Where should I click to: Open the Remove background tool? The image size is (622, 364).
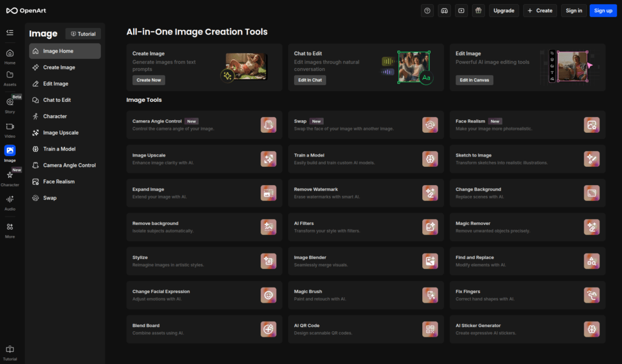(204, 227)
